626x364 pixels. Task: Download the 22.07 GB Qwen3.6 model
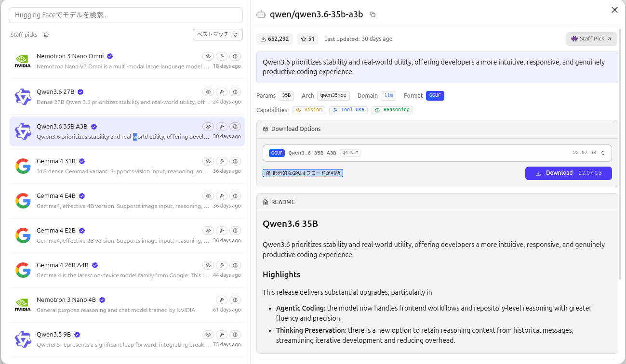pyautogui.click(x=569, y=173)
